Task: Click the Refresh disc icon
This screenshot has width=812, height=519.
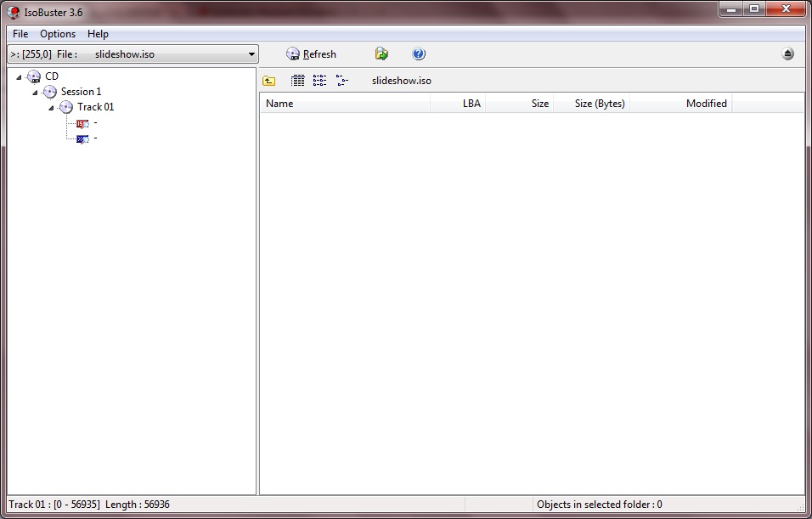Action: click(x=292, y=54)
